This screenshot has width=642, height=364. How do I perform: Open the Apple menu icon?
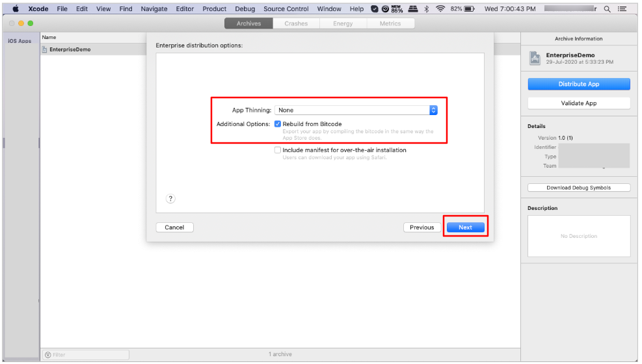tap(16, 8)
